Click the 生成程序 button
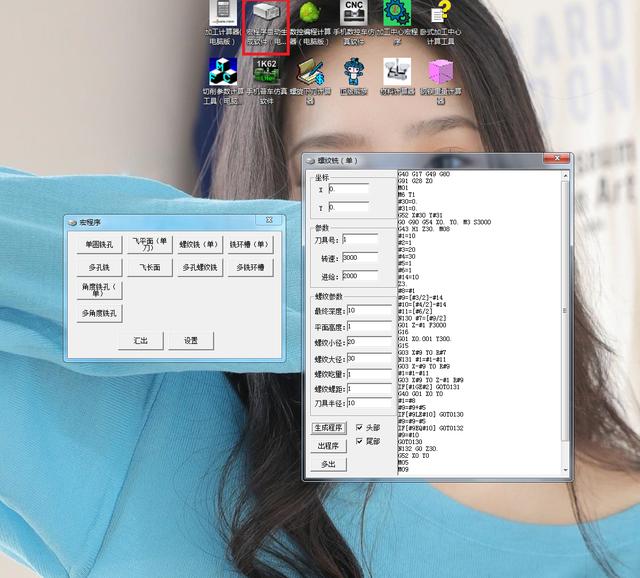Viewport: 640px width, 578px height. point(328,428)
